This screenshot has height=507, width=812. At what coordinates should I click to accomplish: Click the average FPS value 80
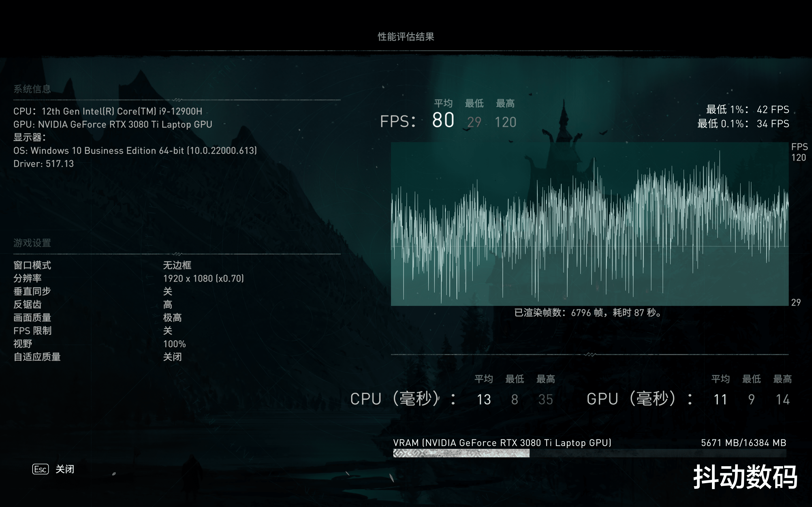(x=444, y=120)
